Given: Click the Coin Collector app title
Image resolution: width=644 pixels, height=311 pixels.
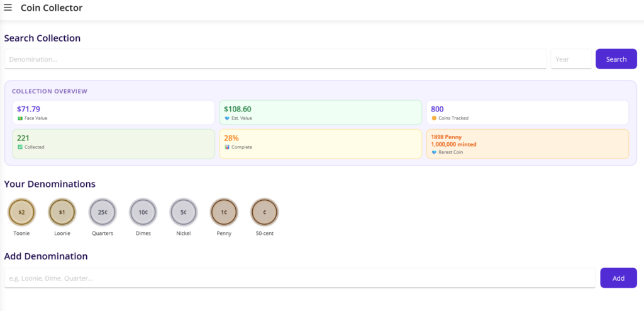Looking at the screenshot, I should (x=52, y=8).
